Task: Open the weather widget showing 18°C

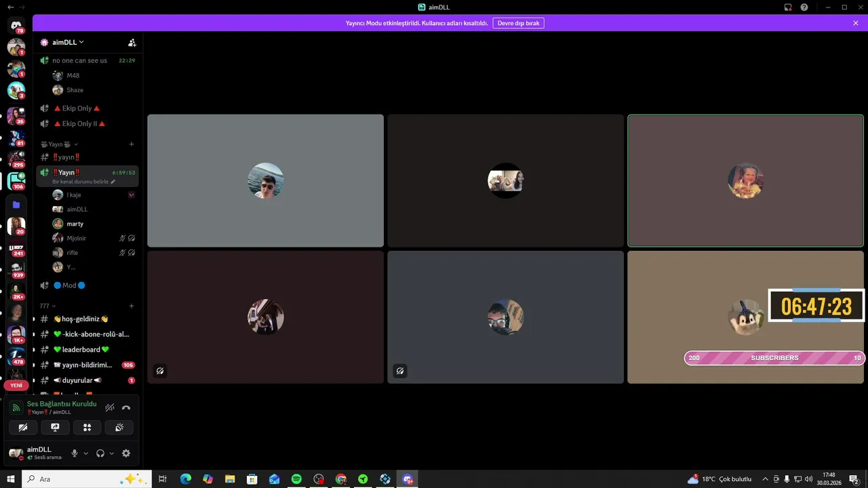Action: (719, 479)
